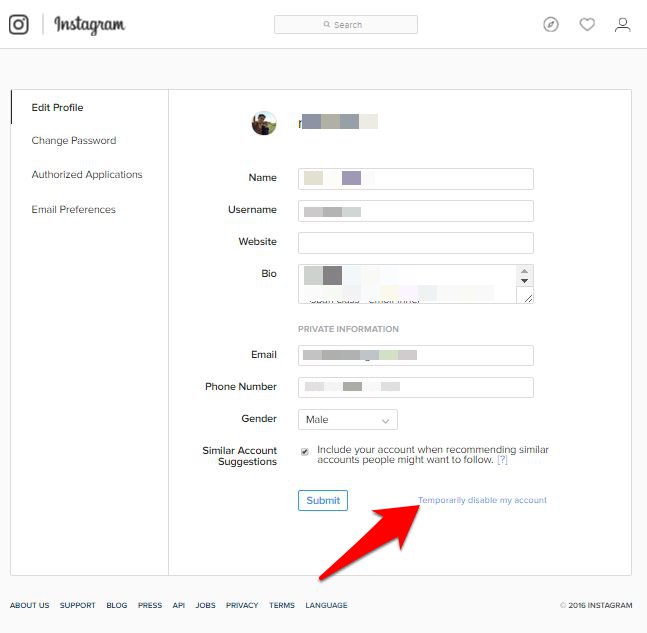Go to the profile person icon
Viewport: 647px width, 633px height.
point(623,24)
